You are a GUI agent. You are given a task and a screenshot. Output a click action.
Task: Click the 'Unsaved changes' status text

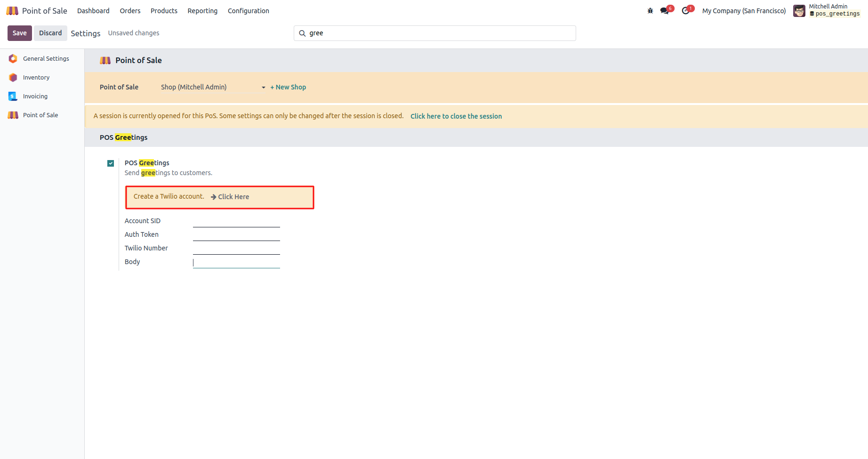tap(134, 33)
